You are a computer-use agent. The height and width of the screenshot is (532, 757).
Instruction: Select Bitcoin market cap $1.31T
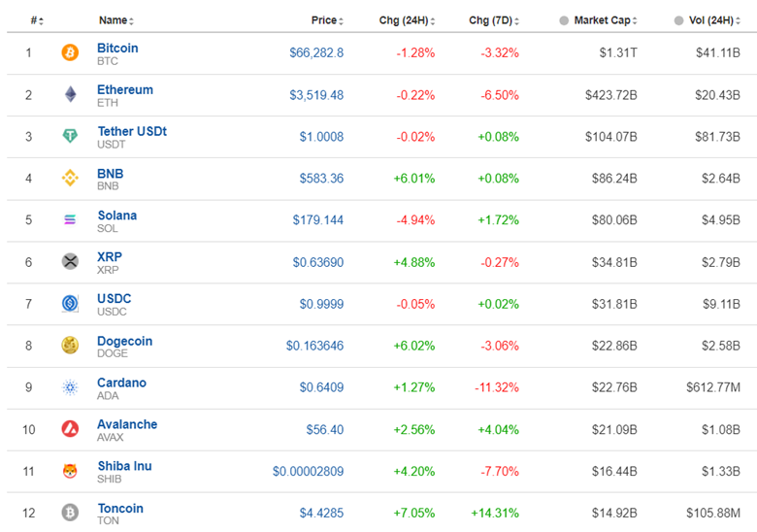[x=618, y=52]
